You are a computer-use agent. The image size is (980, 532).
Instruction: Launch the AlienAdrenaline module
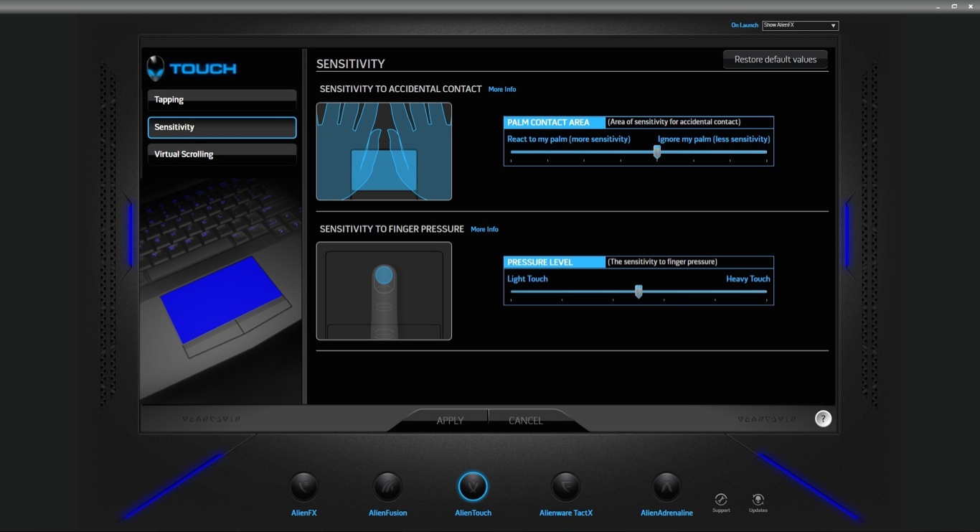(666, 487)
